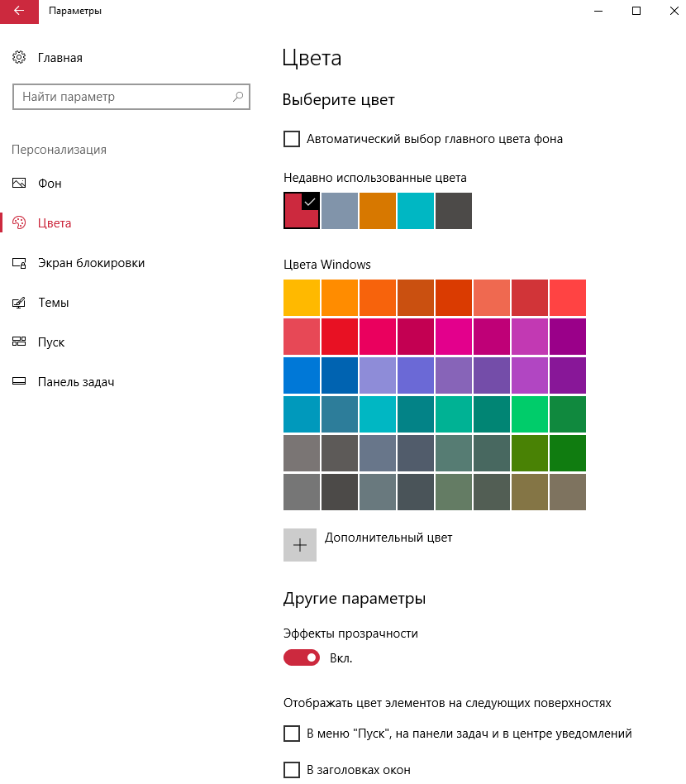Check the В меню "Пуск" checkbox
The height and width of the screenshot is (784, 686).
point(292,734)
